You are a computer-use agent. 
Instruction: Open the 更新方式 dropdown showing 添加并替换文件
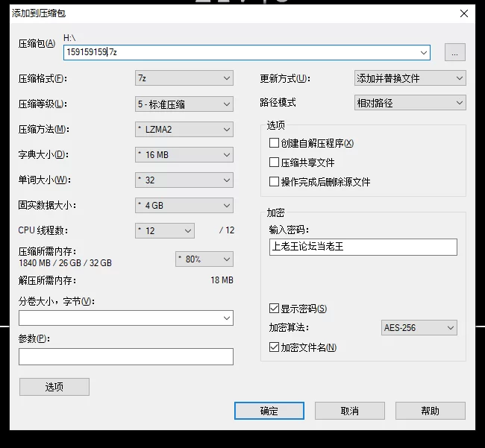point(410,78)
